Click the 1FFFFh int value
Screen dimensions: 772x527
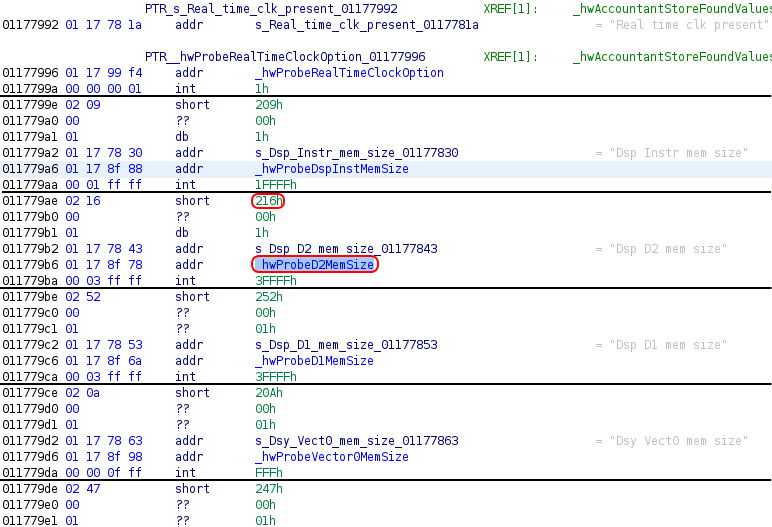(276, 185)
